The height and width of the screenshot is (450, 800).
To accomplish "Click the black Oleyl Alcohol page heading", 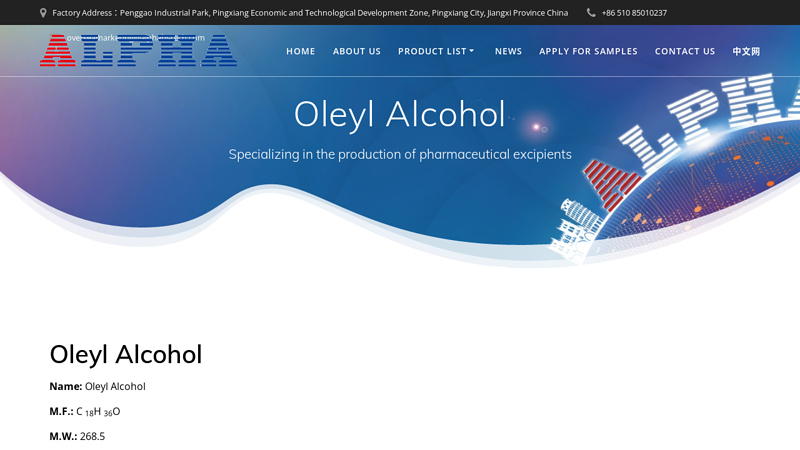I will [x=126, y=355].
